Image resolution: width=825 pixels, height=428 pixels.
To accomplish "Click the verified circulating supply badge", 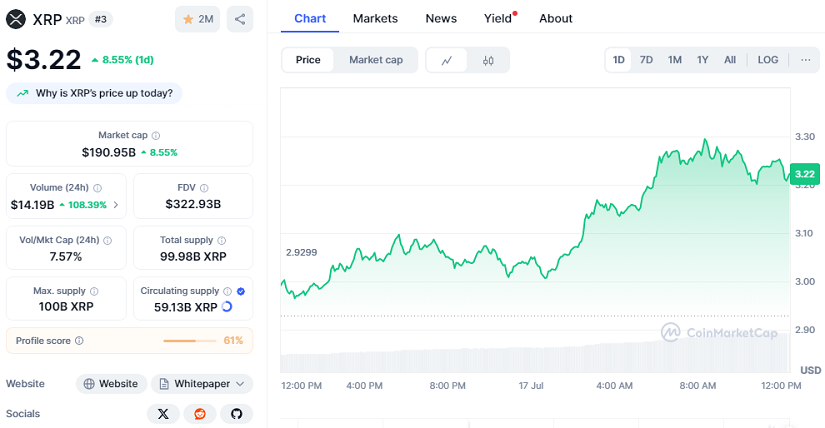I will click(241, 291).
